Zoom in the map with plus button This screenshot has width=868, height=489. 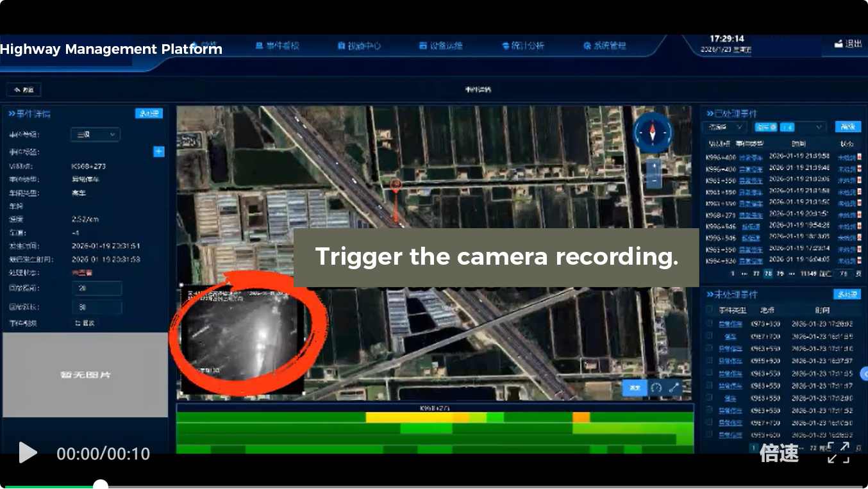pos(653,167)
